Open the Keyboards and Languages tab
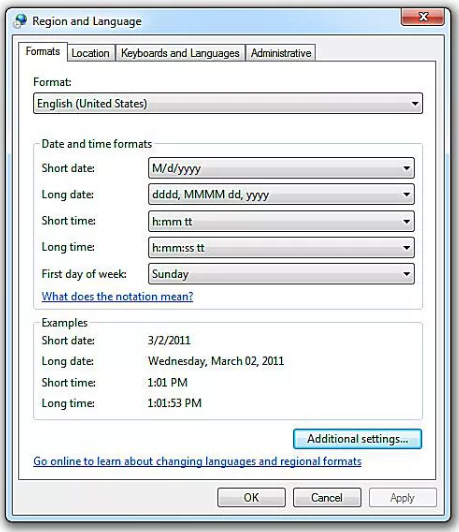The width and height of the screenshot is (459, 532). point(180,53)
